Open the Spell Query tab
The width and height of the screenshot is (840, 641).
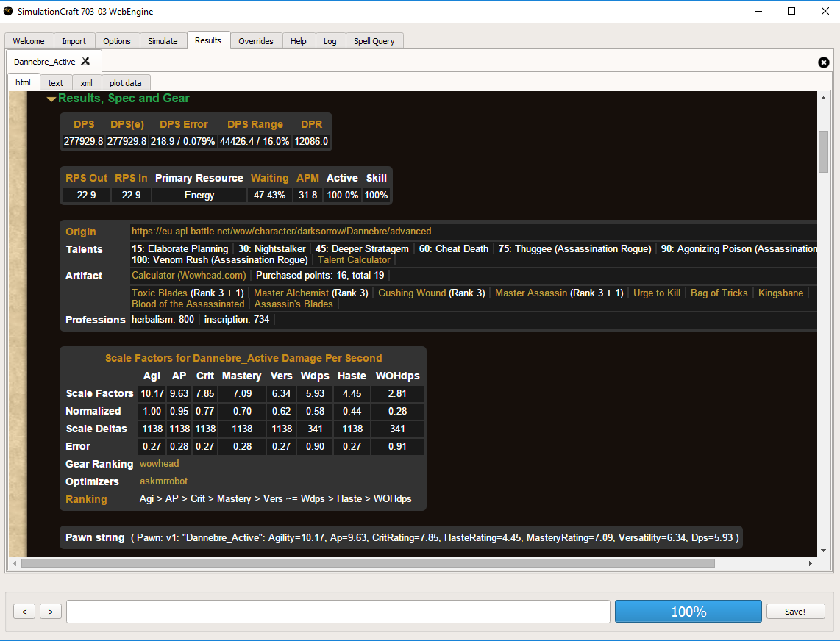[374, 41]
